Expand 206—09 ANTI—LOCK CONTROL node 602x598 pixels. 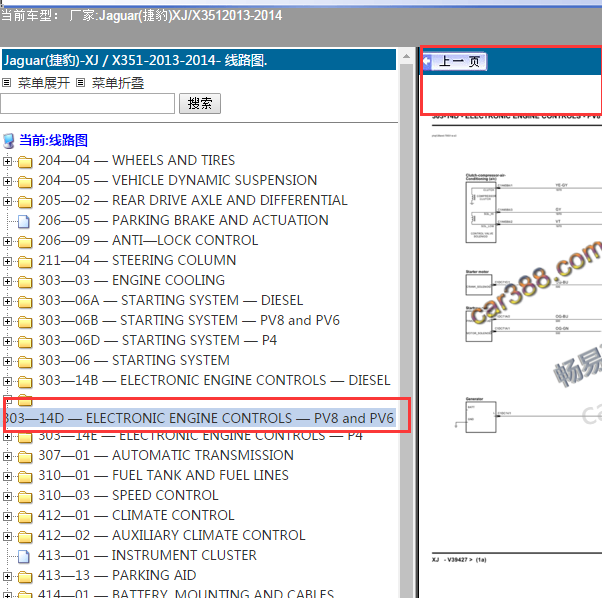point(7,241)
